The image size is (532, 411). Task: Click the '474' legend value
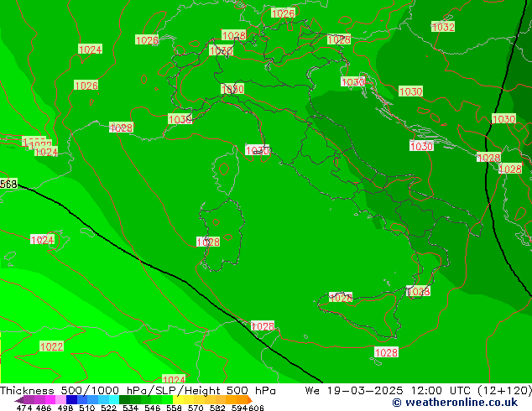pyautogui.click(x=24, y=408)
